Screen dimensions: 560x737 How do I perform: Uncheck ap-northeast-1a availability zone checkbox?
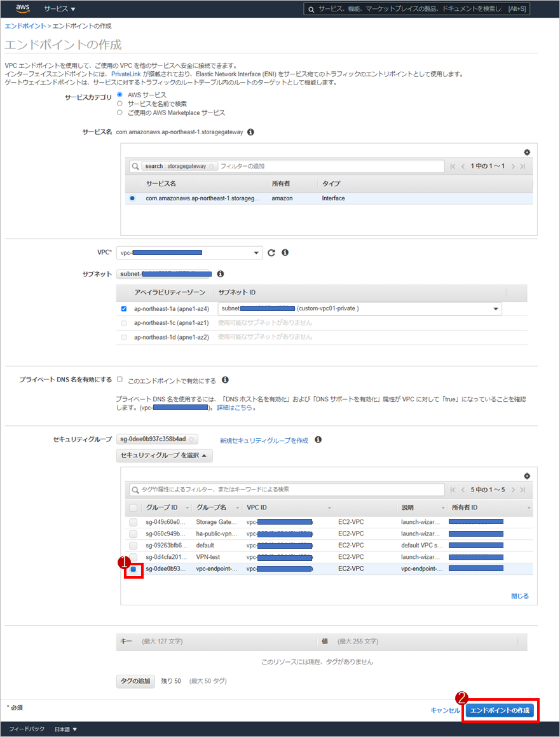tap(124, 309)
